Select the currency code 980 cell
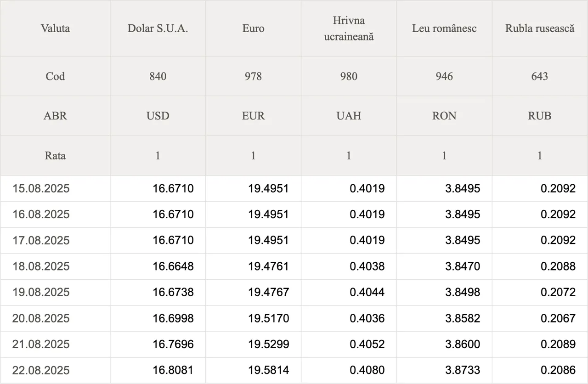588x384 pixels. click(x=349, y=76)
